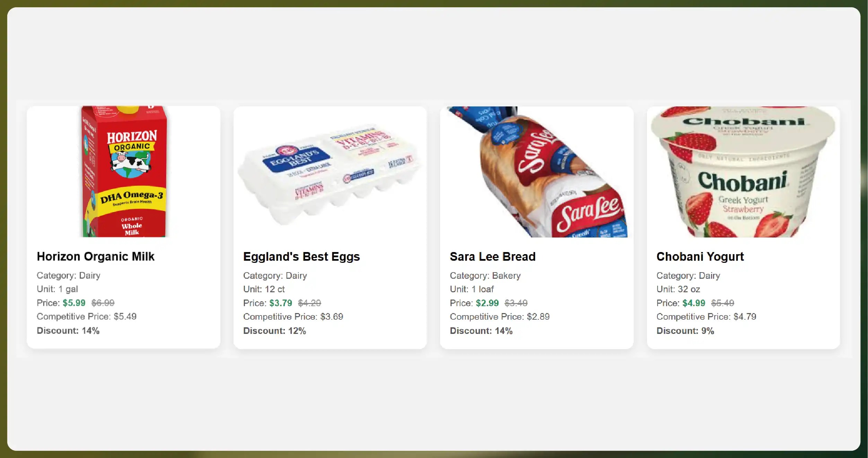Select the Sara Lee Bread product title

point(492,257)
